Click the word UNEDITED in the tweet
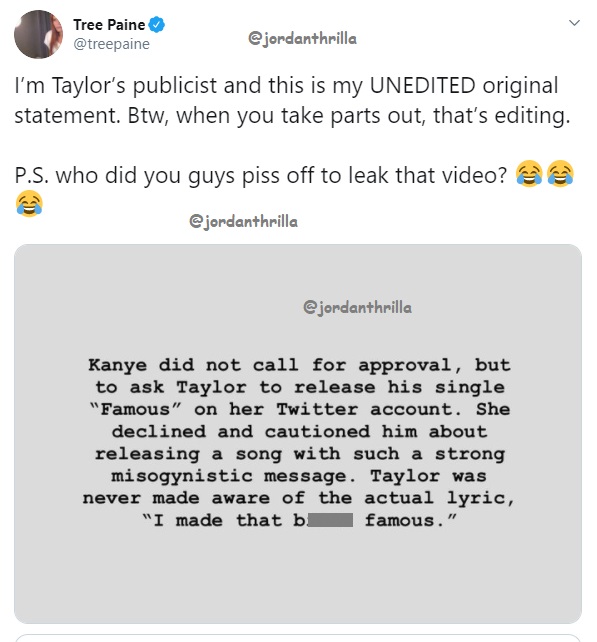 422,86
